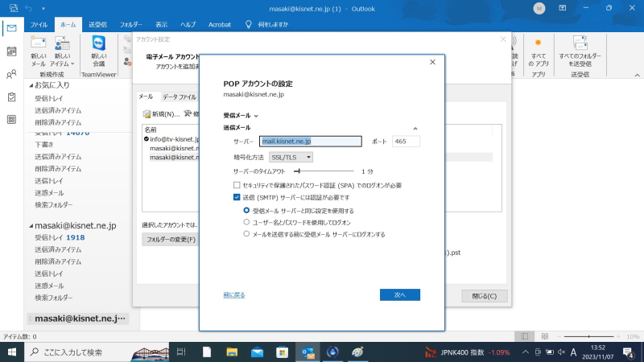Image resolution: width=644 pixels, height=362 pixels.
Task: Collapse the 送信メール outgoing mail section chevron
Action: pyautogui.click(x=415, y=128)
